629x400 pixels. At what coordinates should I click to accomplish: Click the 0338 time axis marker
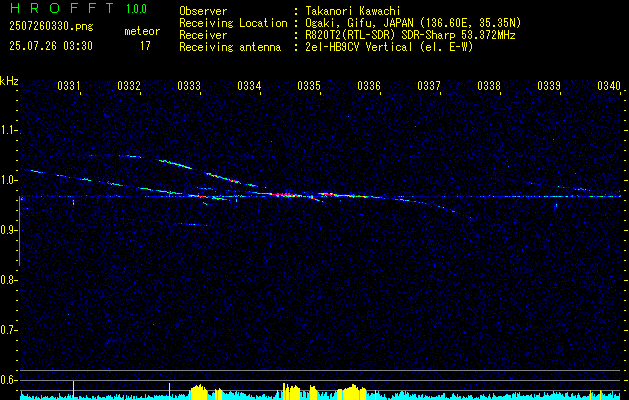click(x=489, y=86)
